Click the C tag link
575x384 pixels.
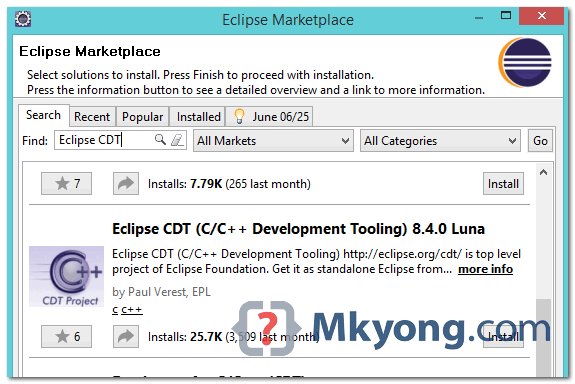[x=115, y=310]
